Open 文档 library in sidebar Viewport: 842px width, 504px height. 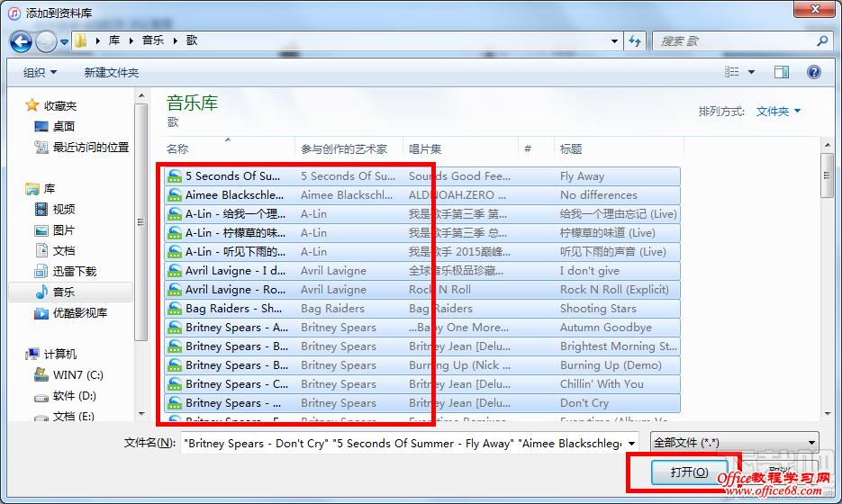point(63,251)
